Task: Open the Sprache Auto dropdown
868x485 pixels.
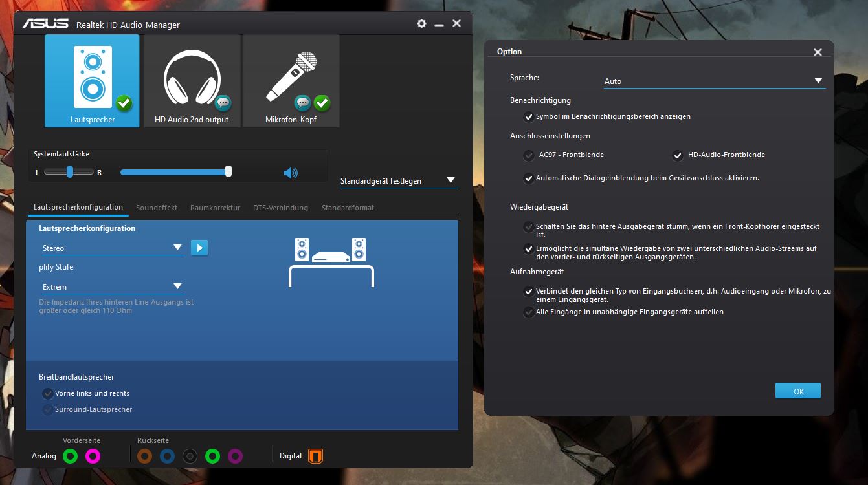Action: pyautogui.click(x=715, y=81)
